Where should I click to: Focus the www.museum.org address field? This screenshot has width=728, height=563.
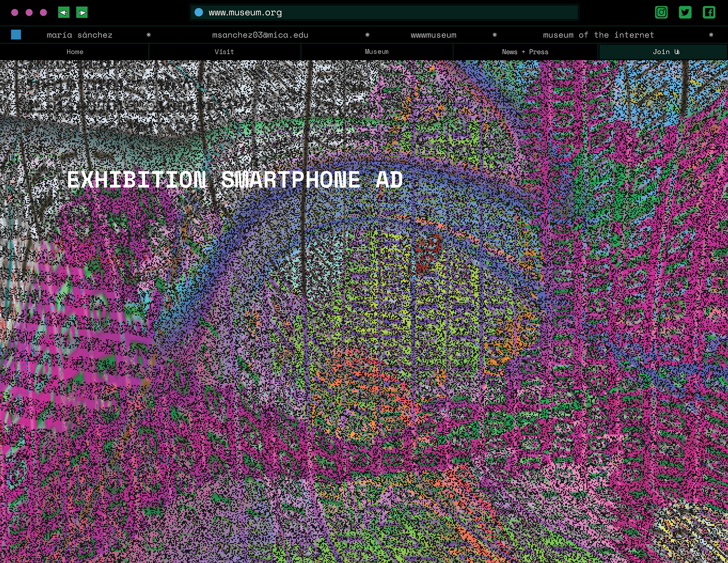(x=384, y=13)
